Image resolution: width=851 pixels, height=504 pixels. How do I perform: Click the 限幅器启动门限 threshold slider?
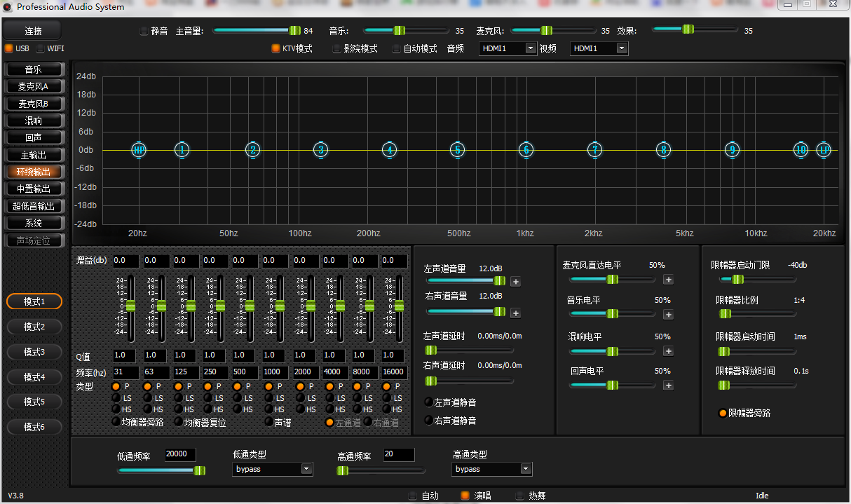point(757,279)
